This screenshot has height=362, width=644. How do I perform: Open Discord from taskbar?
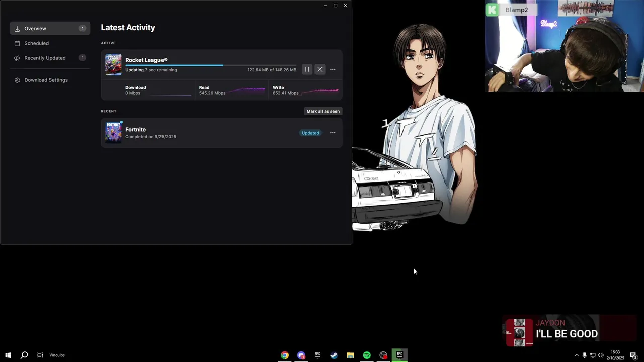pos(301,355)
